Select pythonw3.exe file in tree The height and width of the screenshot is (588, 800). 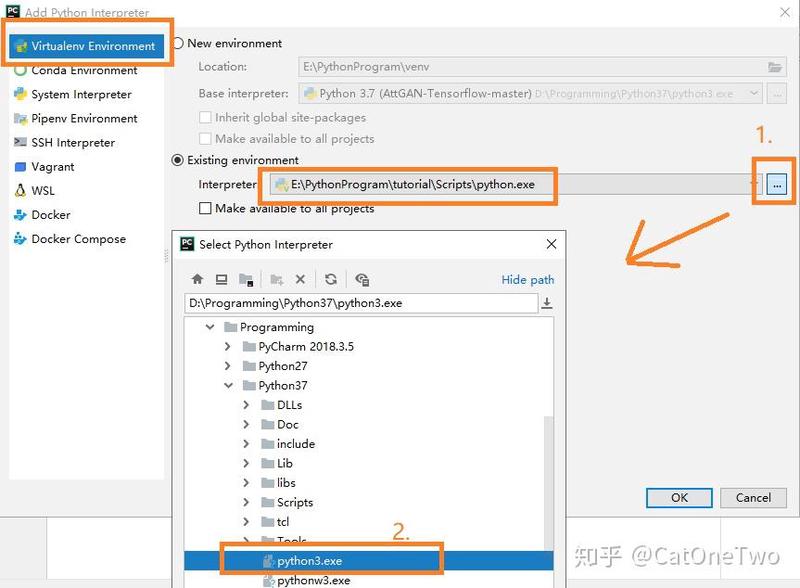pyautogui.click(x=368, y=580)
